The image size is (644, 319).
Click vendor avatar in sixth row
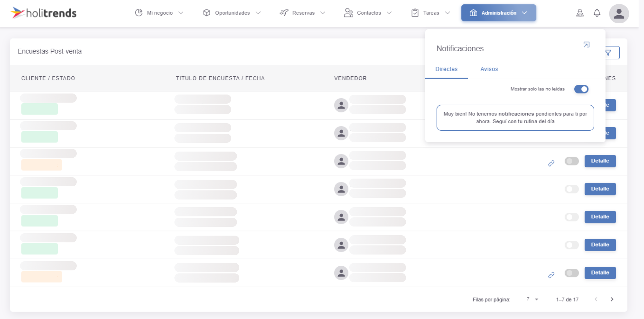click(x=341, y=245)
